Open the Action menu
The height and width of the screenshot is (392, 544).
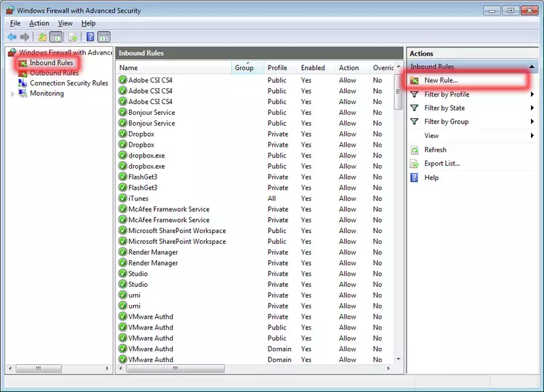(x=39, y=23)
